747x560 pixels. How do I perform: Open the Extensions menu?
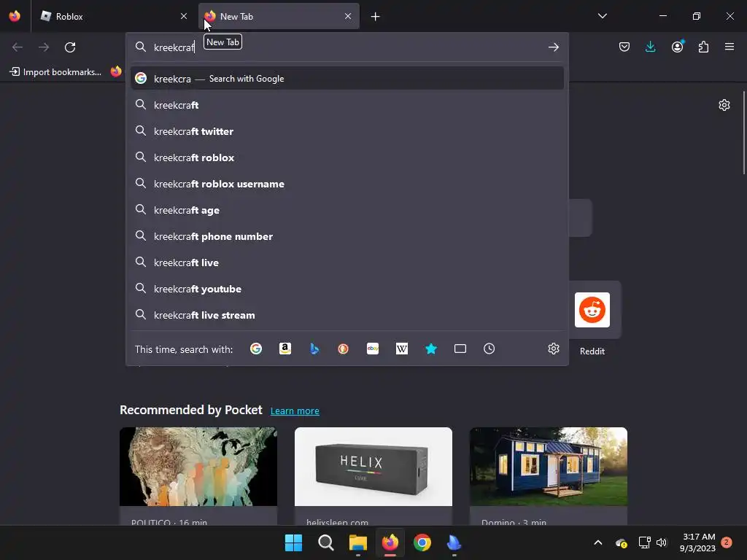pos(703,47)
